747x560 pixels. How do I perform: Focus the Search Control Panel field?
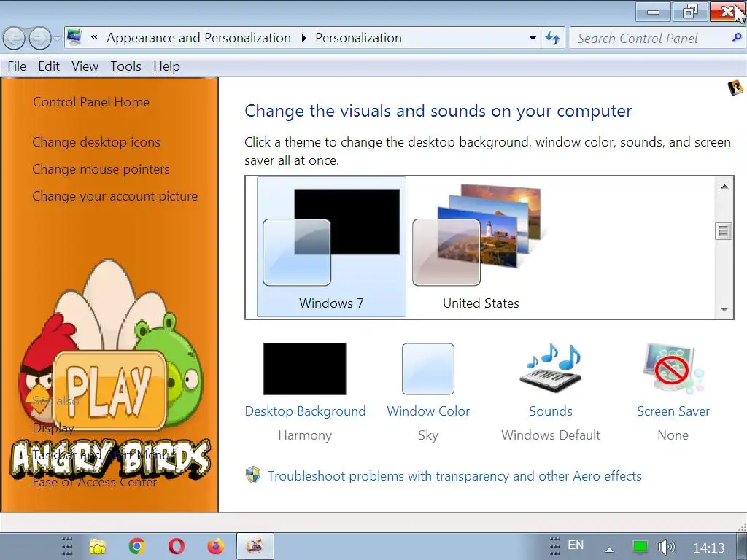coord(657,38)
